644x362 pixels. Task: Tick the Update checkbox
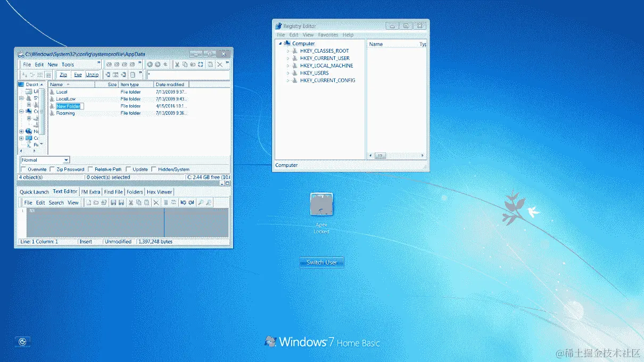click(129, 170)
